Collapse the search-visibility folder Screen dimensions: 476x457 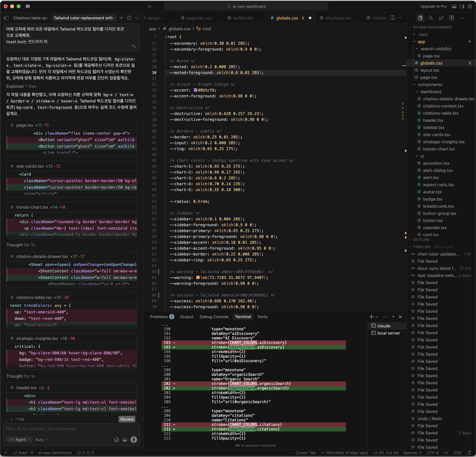tap(436, 49)
